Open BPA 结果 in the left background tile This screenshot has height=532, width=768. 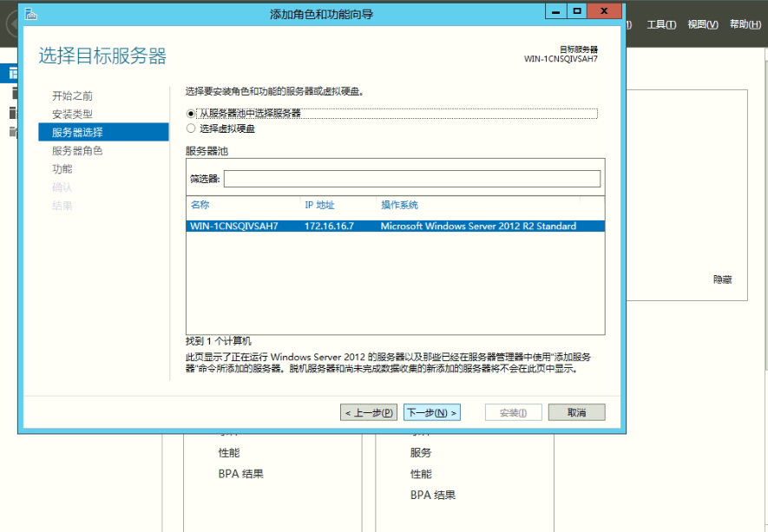pyautogui.click(x=241, y=474)
